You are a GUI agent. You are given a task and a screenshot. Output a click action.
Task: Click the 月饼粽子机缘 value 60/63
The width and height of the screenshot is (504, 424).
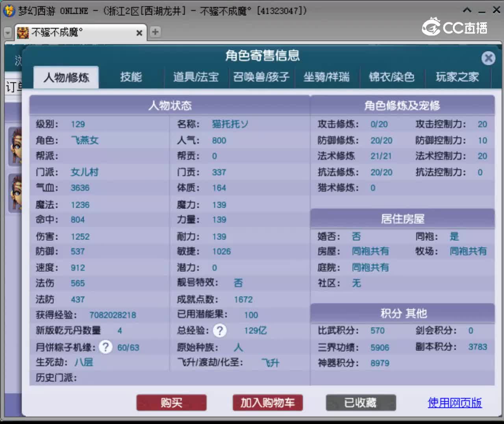click(128, 348)
